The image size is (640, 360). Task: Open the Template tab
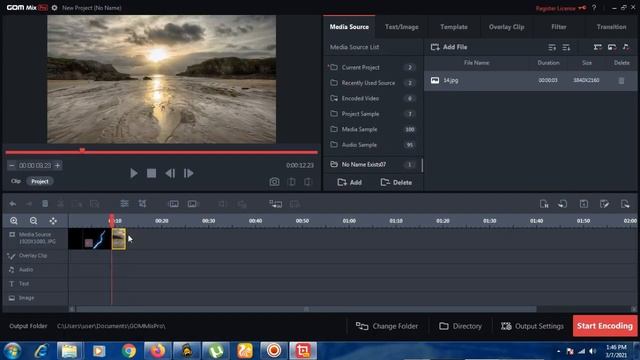[x=454, y=27]
